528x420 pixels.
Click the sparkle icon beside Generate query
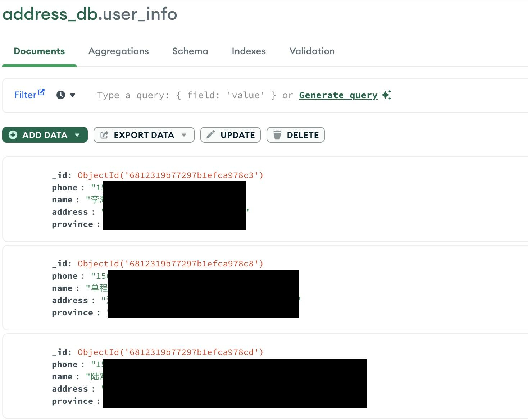(387, 95)
